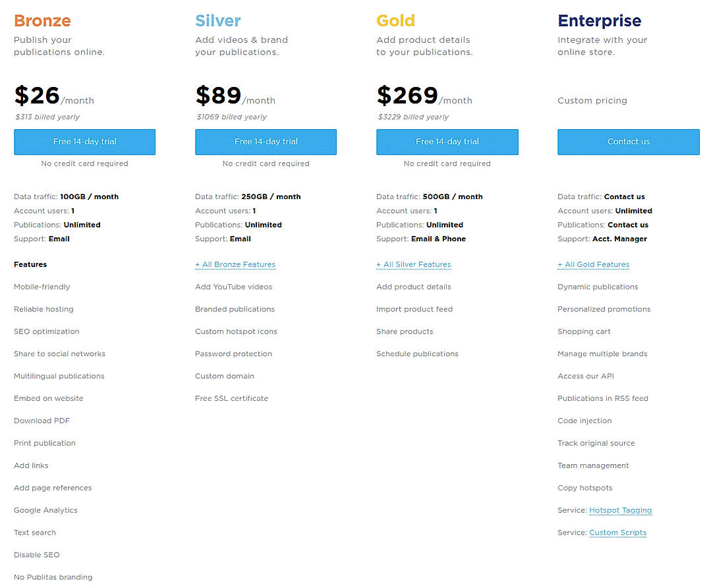Screen dimensions: 705x588
Task: Open the Custom Scripts service link
Action: point(618,533)
